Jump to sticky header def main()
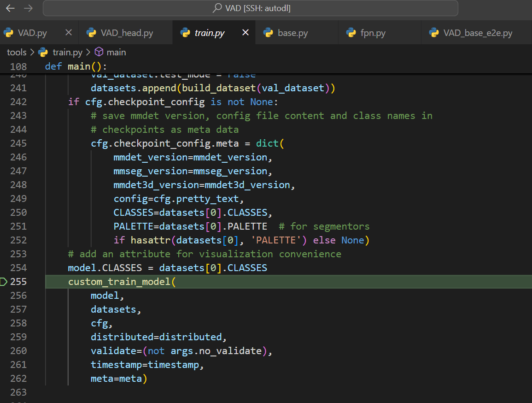Screen dimensions: 532x403 [76, 66]
